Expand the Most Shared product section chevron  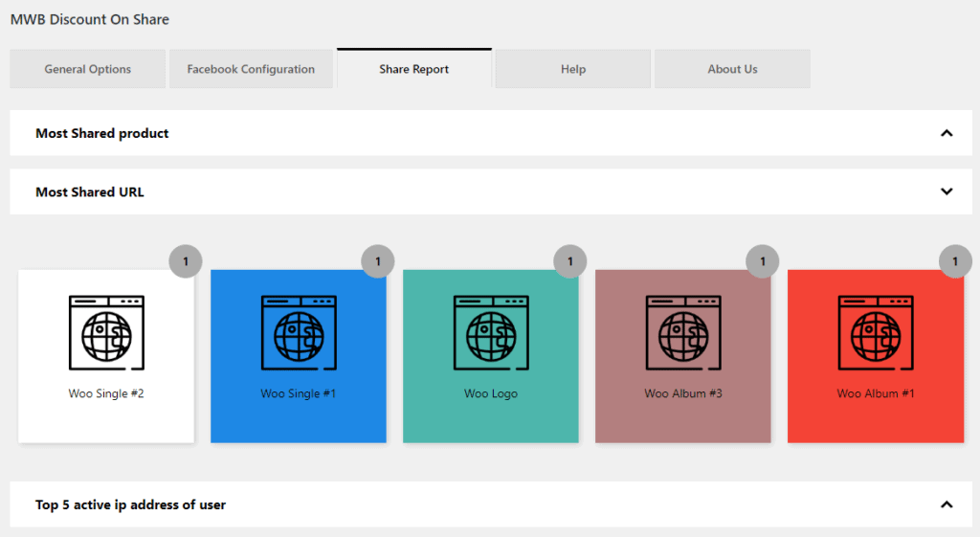[947, 133]
